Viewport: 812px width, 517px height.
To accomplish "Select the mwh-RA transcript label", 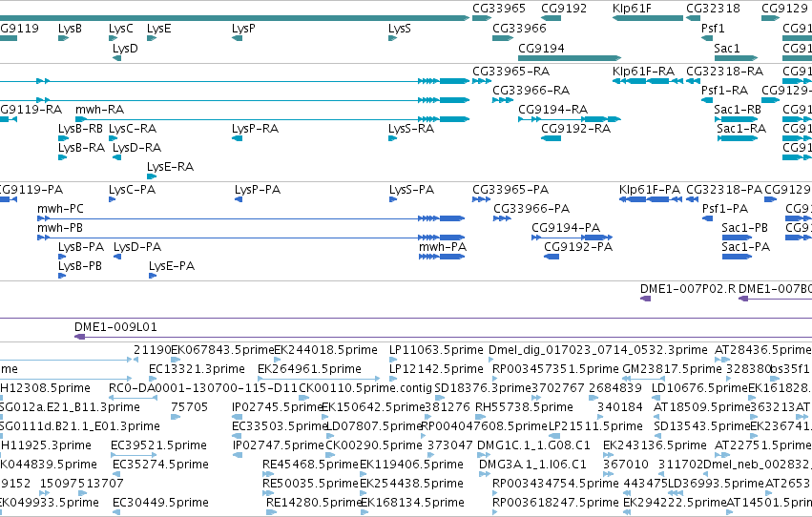I will point(99,110).
